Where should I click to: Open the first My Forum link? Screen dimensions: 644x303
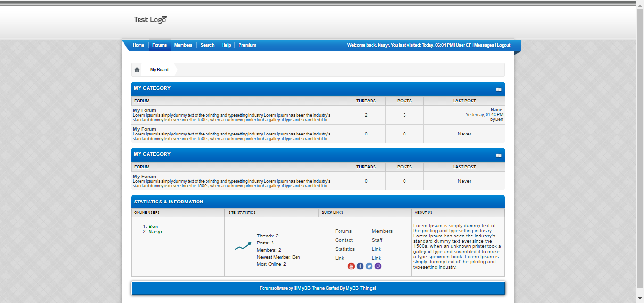144,110
